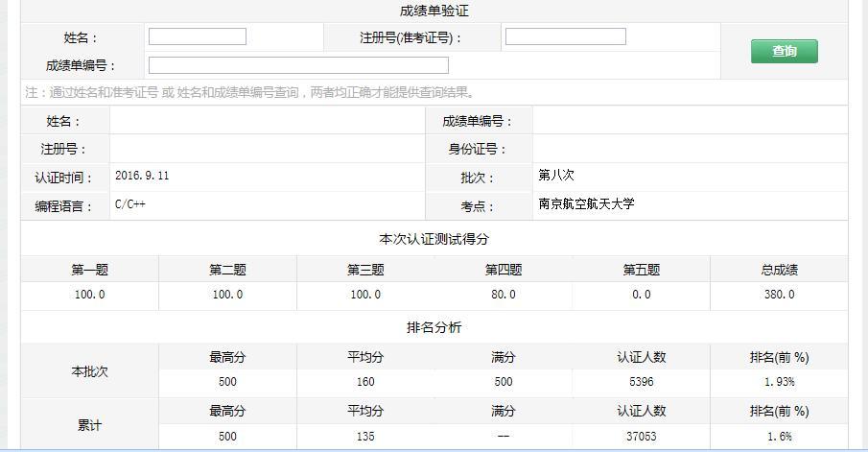Screen dimensions: 868x452
Task: Select the 本批次 row label
Action: 90,371
